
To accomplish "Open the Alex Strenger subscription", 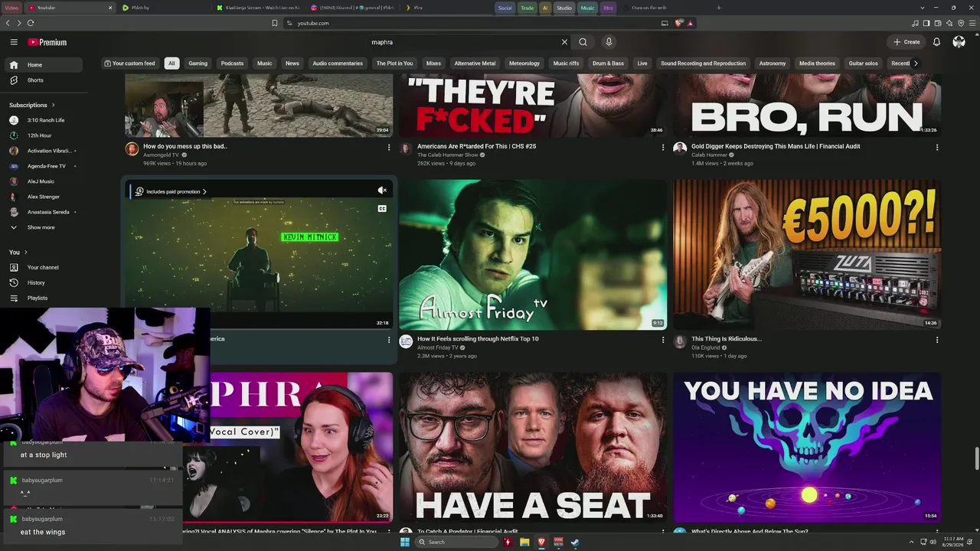I will pyautogui.click(x=42, y=197).
